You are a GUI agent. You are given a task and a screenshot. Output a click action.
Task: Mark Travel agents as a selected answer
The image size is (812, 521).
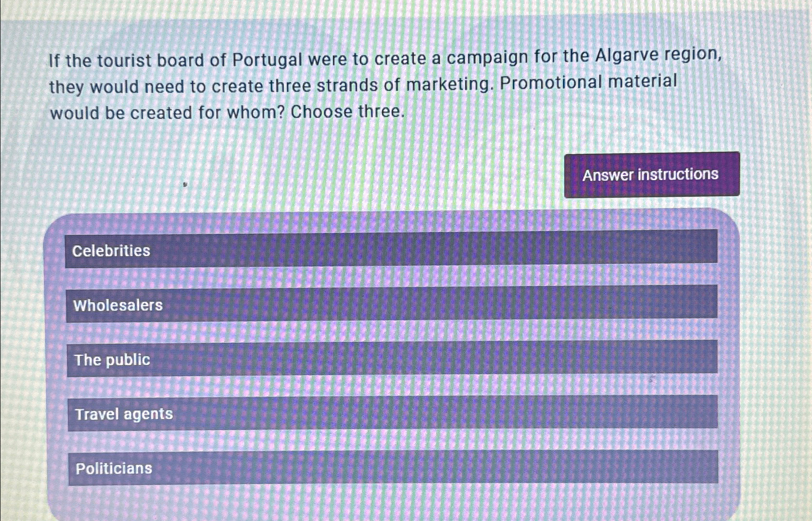(393, 413)
